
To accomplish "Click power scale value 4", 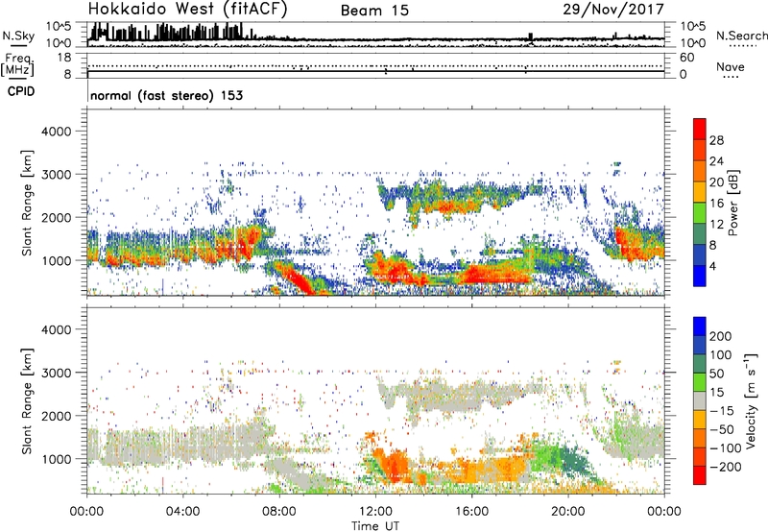I will [x=713, y=266].
